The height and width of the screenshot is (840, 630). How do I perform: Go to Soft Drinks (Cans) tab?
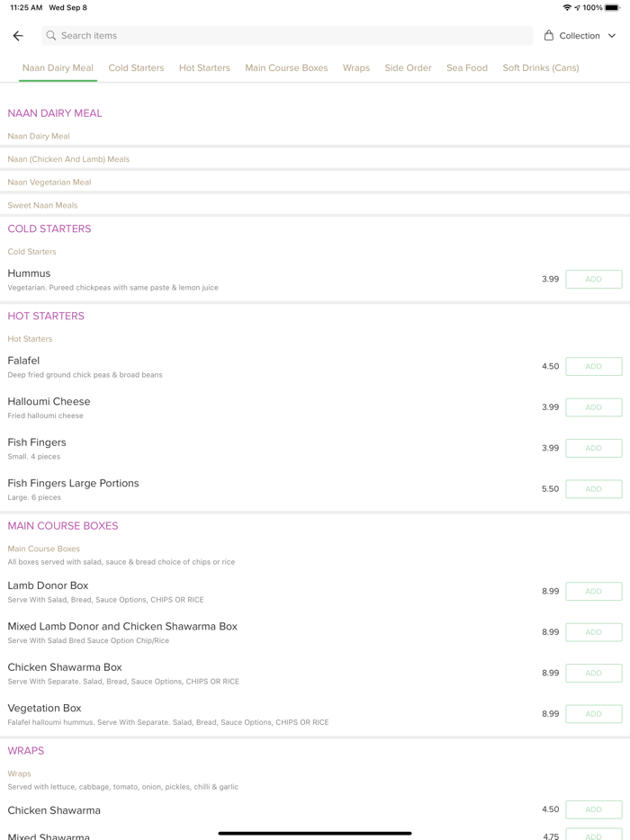pyautogui.click(x=540, y=67)
